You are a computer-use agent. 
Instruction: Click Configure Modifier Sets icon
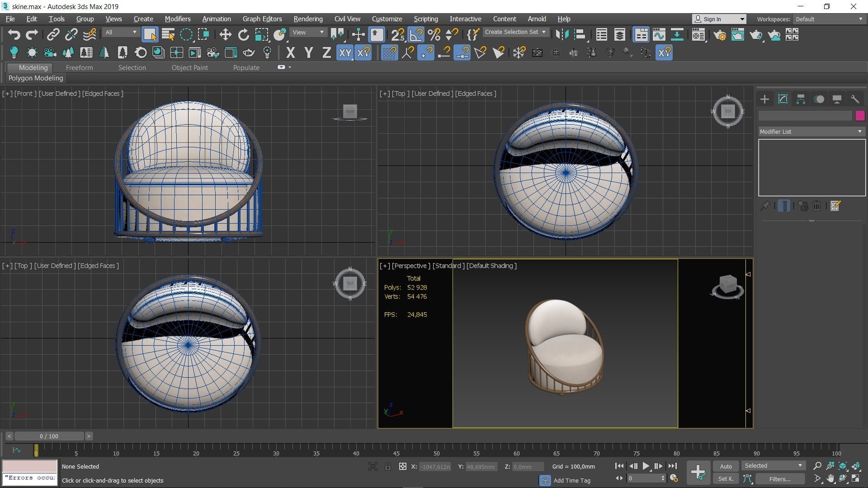[835, 206]
